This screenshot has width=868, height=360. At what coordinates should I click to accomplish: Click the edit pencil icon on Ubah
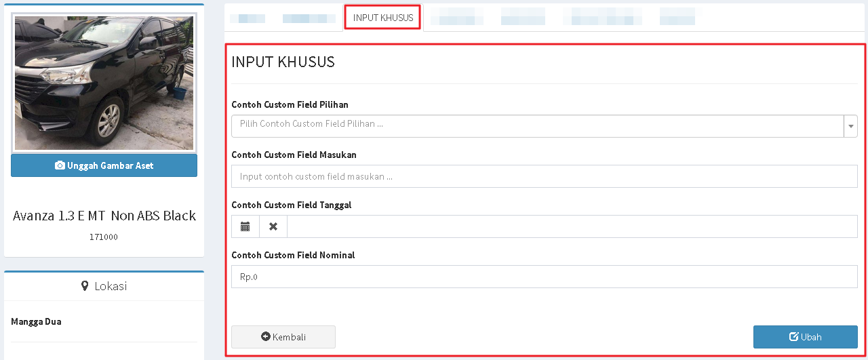(x=793, y=337)
